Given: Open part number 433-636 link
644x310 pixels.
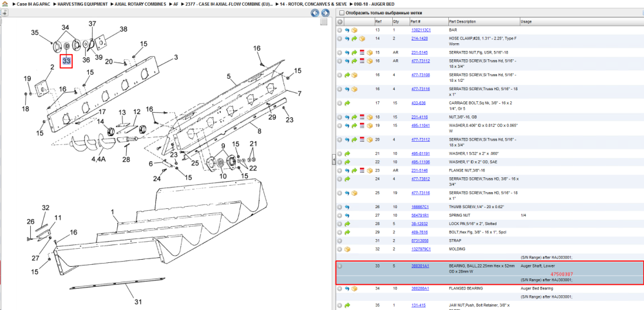Looking at the screenshot, I should [418, 102].
